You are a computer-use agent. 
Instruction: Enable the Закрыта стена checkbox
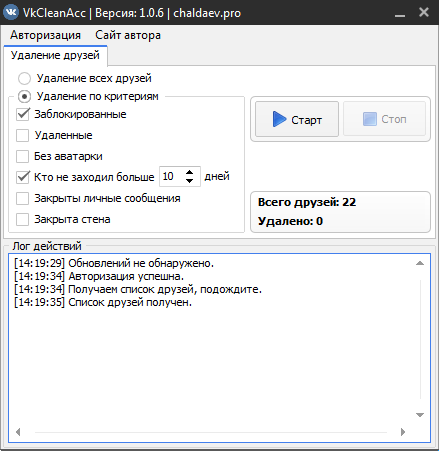[x=23, y=219]
